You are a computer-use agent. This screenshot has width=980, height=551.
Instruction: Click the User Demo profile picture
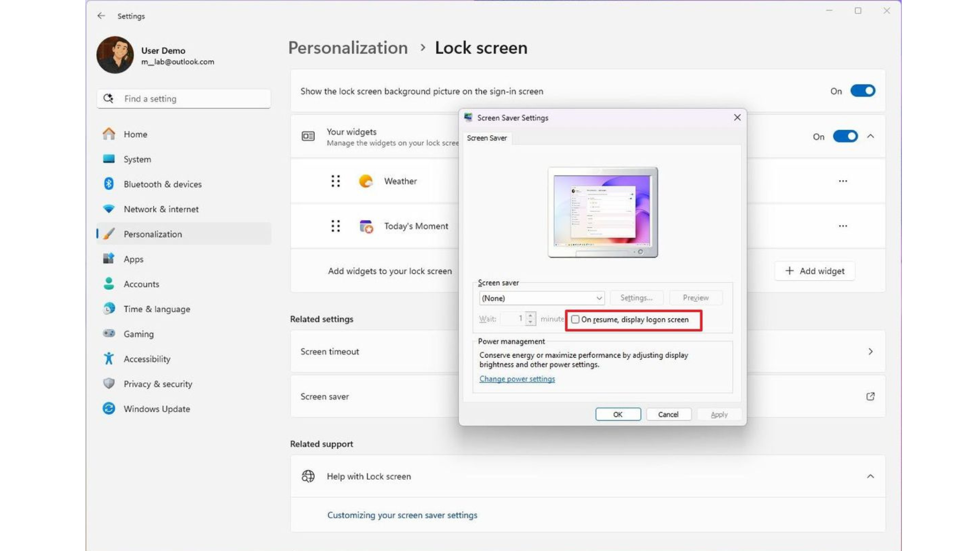point(114,54)
